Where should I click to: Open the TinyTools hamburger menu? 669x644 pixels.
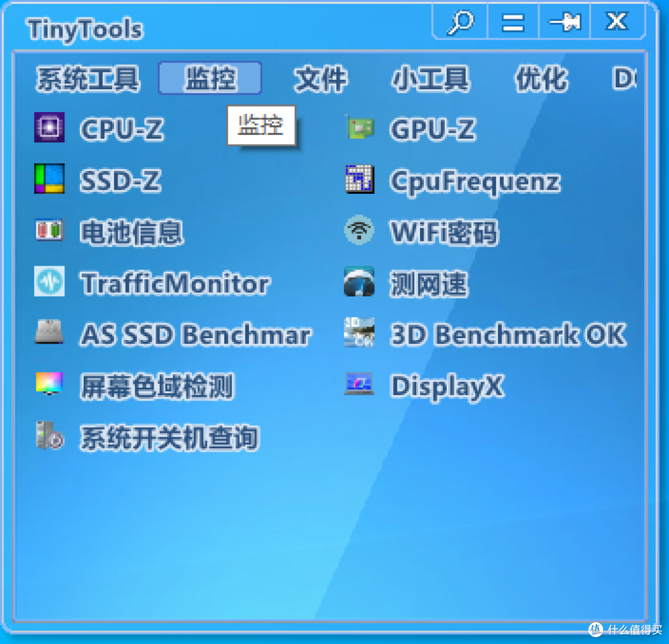pyautogui.click(x=513, y=22)
